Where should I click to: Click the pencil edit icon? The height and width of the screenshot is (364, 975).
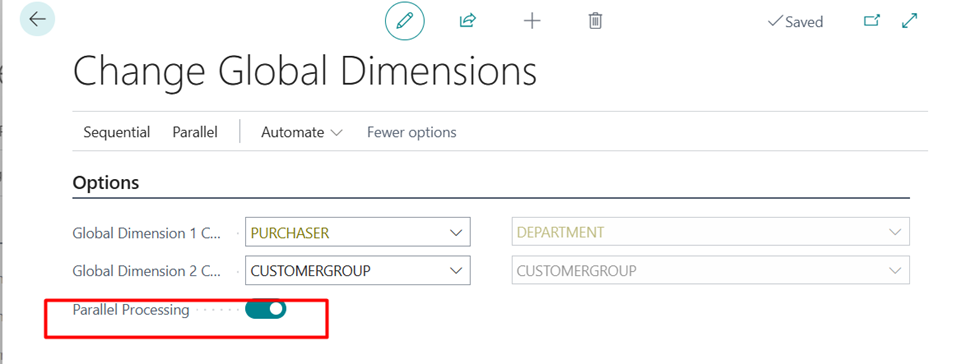tap(405, 21)
